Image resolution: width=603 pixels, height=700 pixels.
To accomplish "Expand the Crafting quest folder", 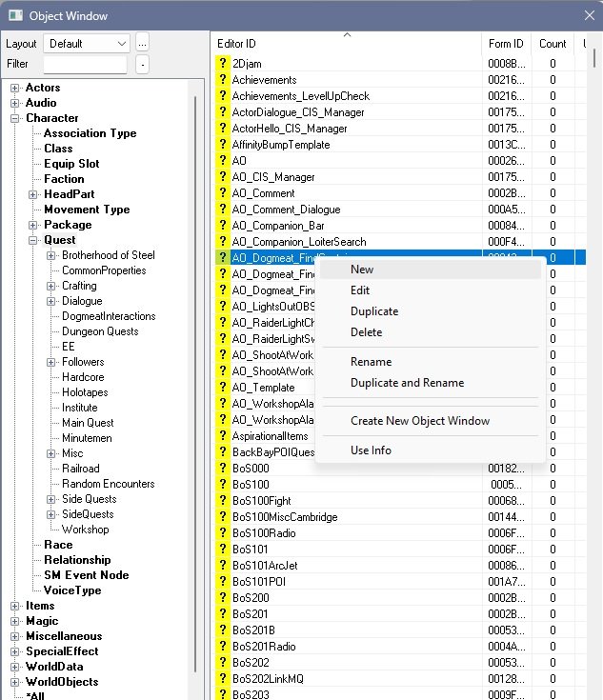I will 50,286.
